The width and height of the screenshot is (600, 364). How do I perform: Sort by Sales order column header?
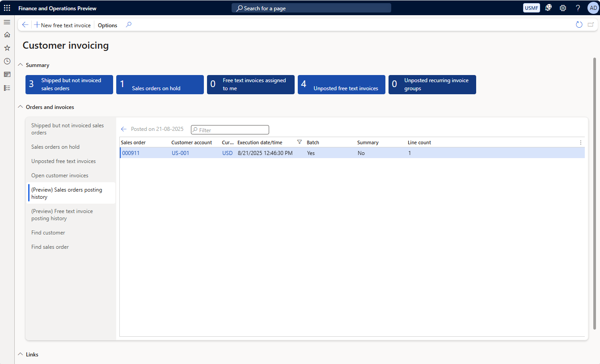133,142
